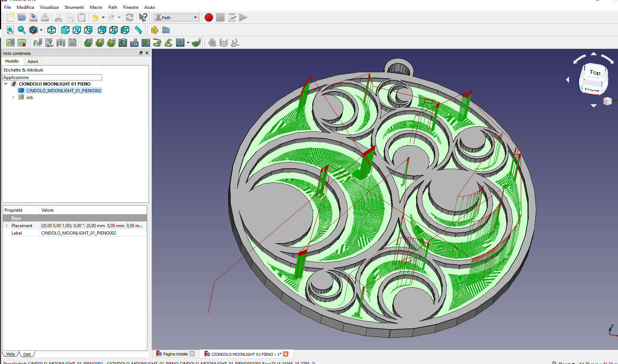Image resolution: width=618 pixels, height=364 pixels.
Task: Switch to isometric view
Action: pos(52,30)
